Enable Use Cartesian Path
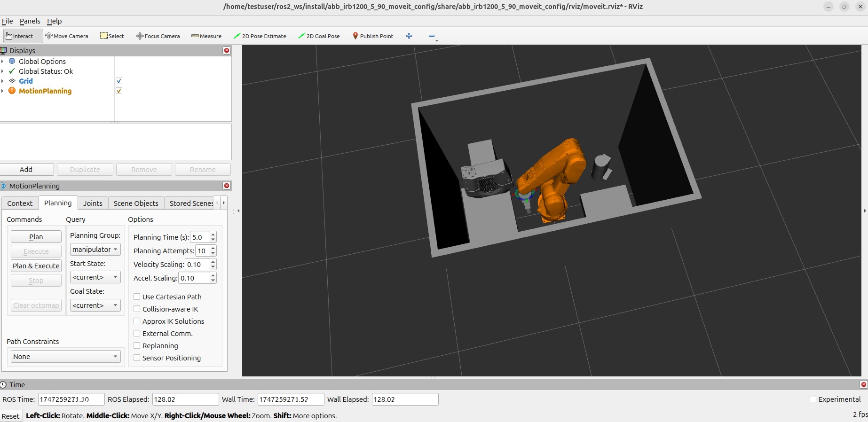This screenshot has width=868, height=422. (137, 297)
